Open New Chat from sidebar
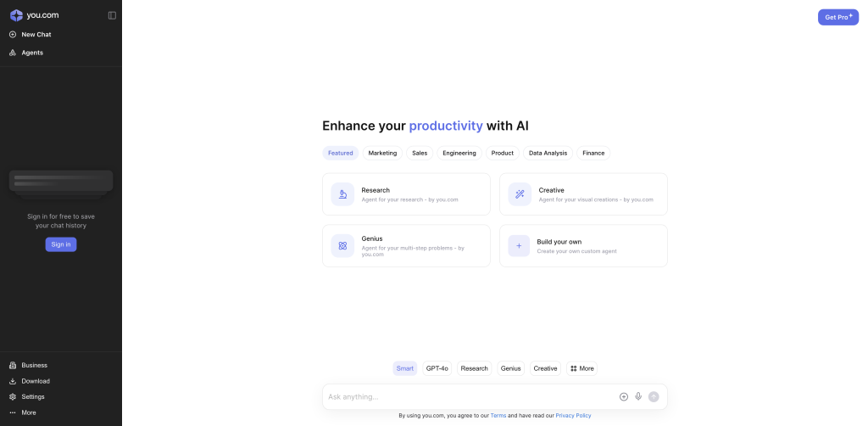 click(36, 34)
